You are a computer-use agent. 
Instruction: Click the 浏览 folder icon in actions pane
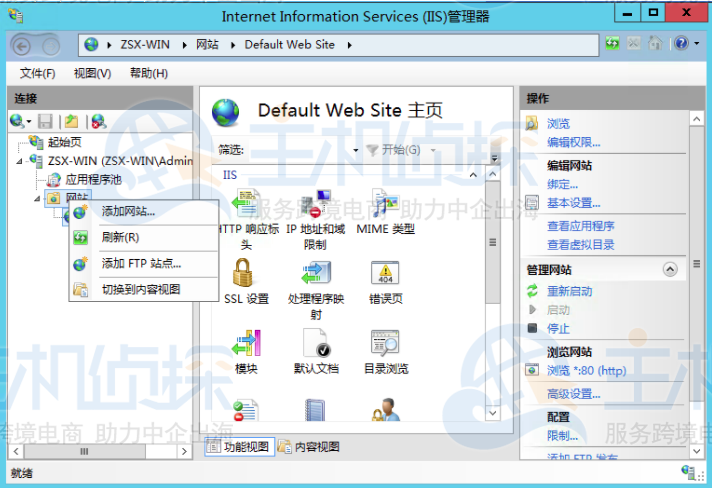click(x=531, y=123)
